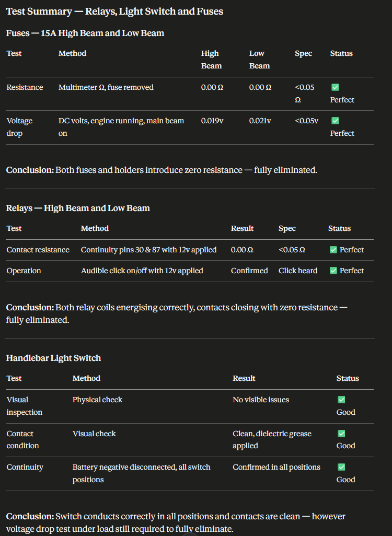This screenshot has width=392, height=536.
Task: Click 'Relays — High Beam and Low Beam' heading
Action: 78,208
